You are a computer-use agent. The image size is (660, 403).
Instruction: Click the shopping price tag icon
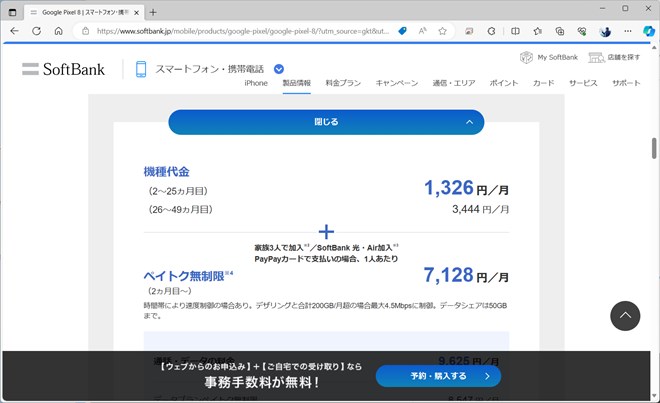point(402,31)
